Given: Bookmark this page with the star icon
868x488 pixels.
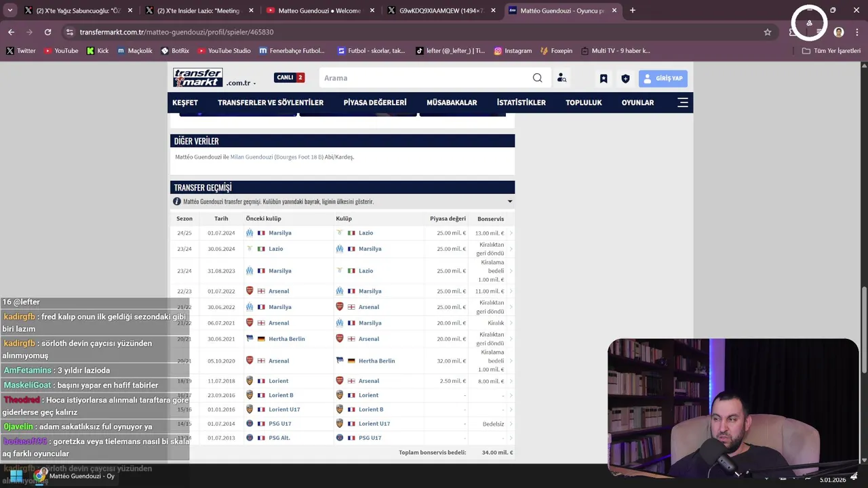Looking at the screenshot, I should point(768,32).
